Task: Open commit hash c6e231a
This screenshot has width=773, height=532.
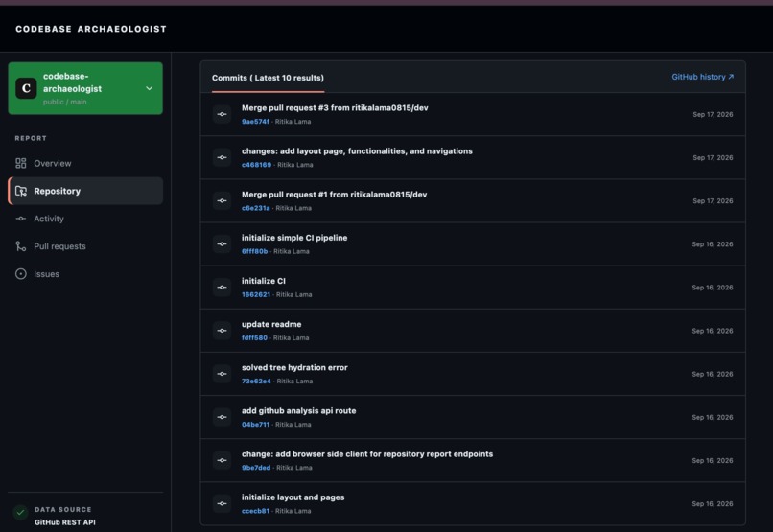Action: [256, 208]
